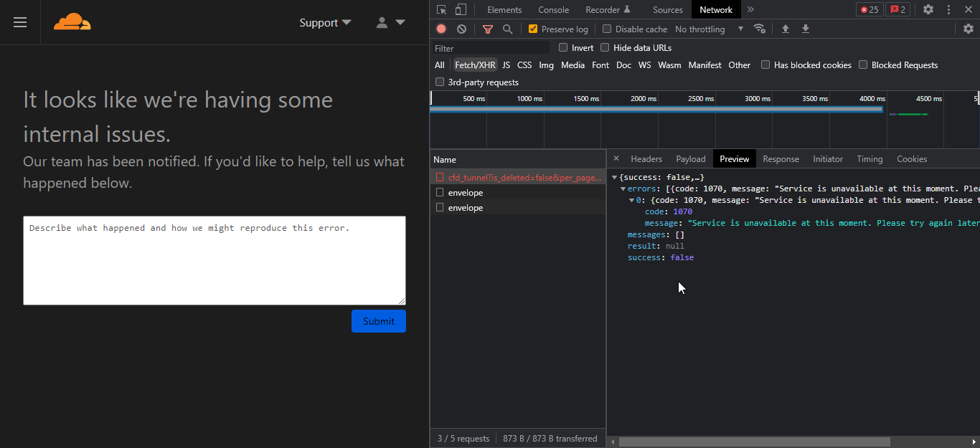Uncheck the Preserve log checkbox
The width and height of the screenshot is (980, 448).
pyautogui.click(x=533, y=29)
